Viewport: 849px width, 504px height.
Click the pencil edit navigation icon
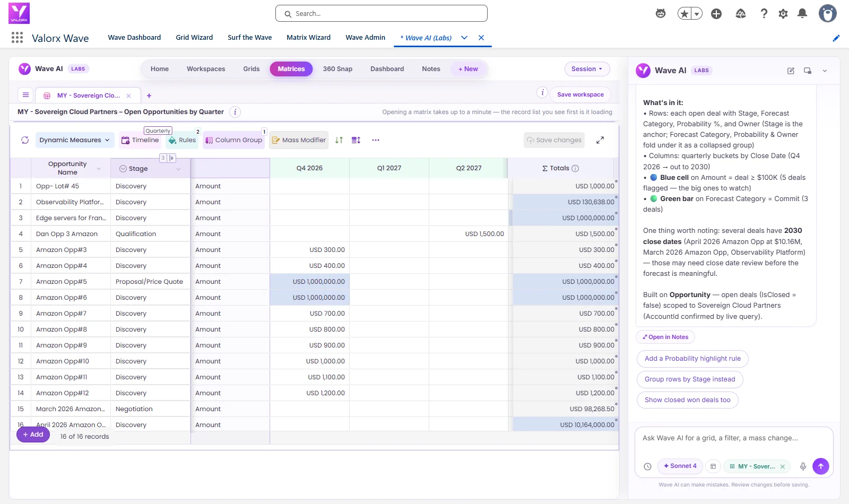836,38
